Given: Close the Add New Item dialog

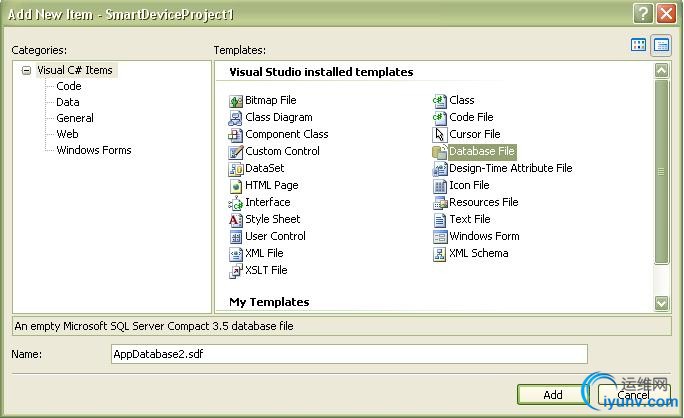Looking at the screenshot, I should tap(667, 14).
